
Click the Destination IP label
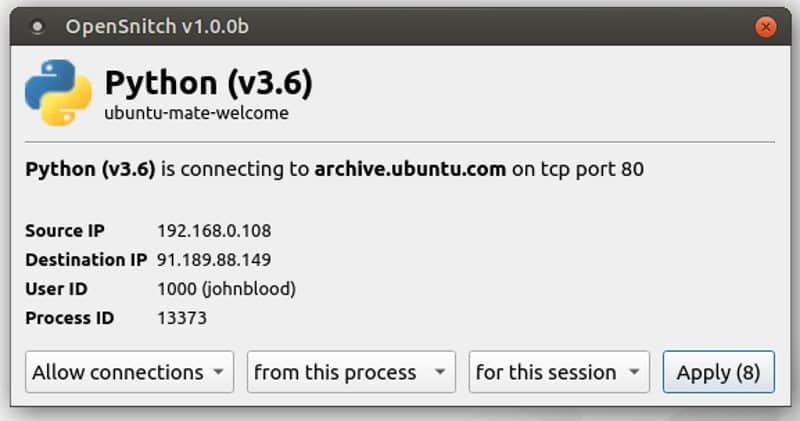tap(86, 260)
